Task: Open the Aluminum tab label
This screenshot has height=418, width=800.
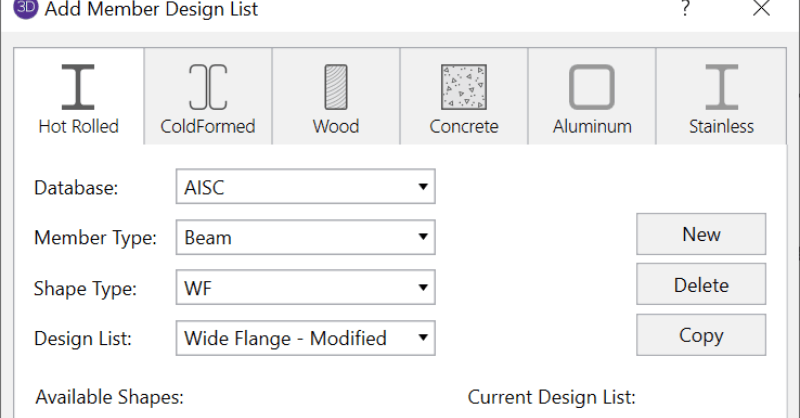Action: [592, 127]
